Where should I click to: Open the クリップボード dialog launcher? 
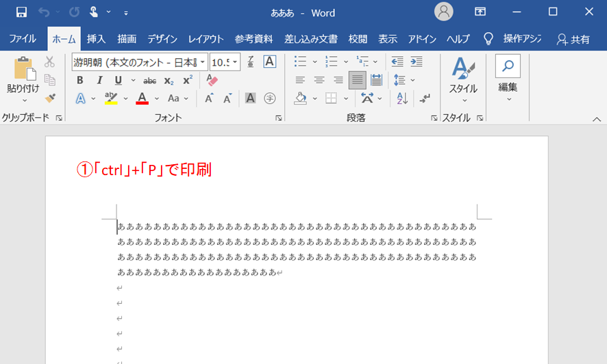click(x=59, y=118)
